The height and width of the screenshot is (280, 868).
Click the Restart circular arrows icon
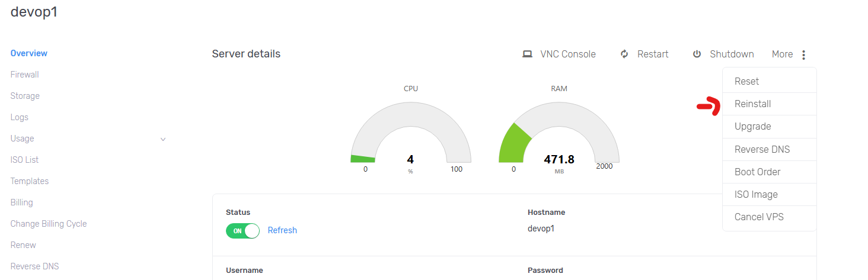coord(624,54)
